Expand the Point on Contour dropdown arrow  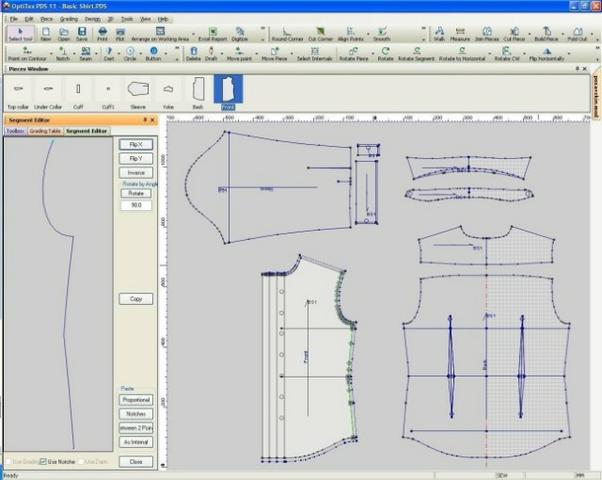pos(51,54)
